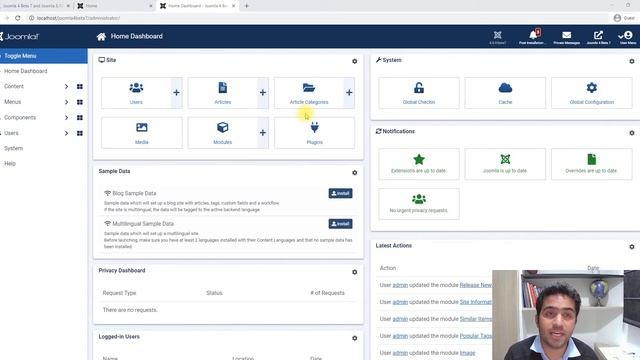Open the Media tile
Image resolution: width=640 pixels, height=360 pixels.
[x=142, y=133]
